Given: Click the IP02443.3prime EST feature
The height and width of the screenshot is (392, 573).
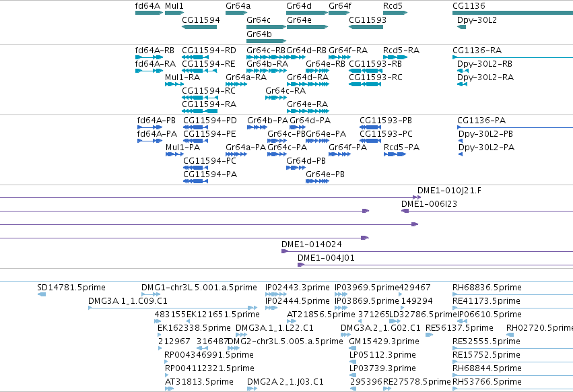Looking at the screenshot, I should (x=276, y=294).
